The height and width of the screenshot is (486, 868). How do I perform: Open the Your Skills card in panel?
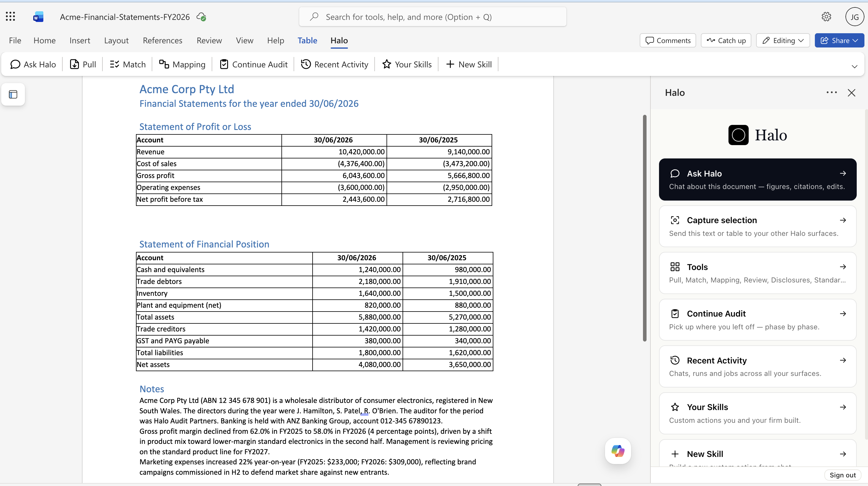pos(758,413)
